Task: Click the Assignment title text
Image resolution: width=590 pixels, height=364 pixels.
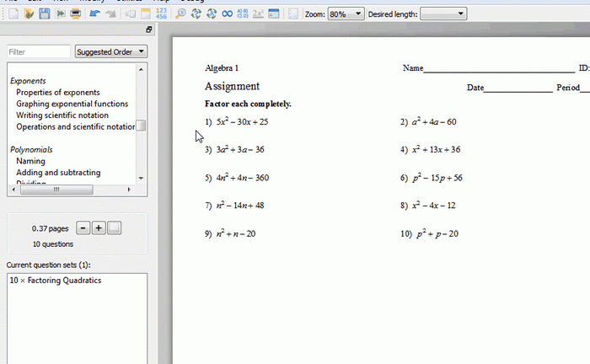Action: (x=232, y=87)
